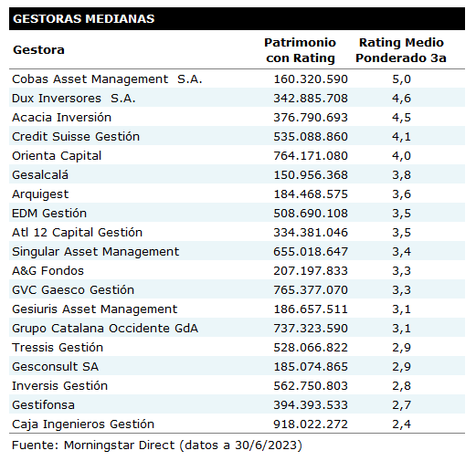Click Credit Suisse Gestión patrimonio value 535.088.860
The height and width of the screenshot is (461, 476).
click(311, 137)
